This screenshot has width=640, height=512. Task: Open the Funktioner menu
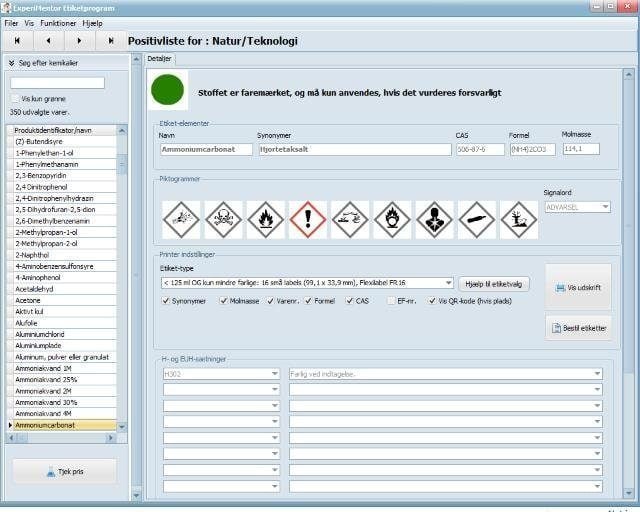point(58,22)
